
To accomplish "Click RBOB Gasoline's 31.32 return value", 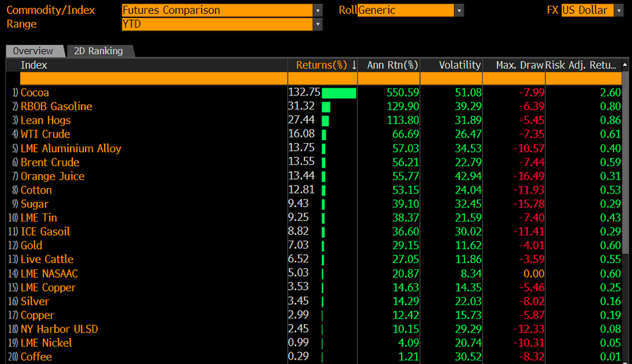I will click(301, 106).
